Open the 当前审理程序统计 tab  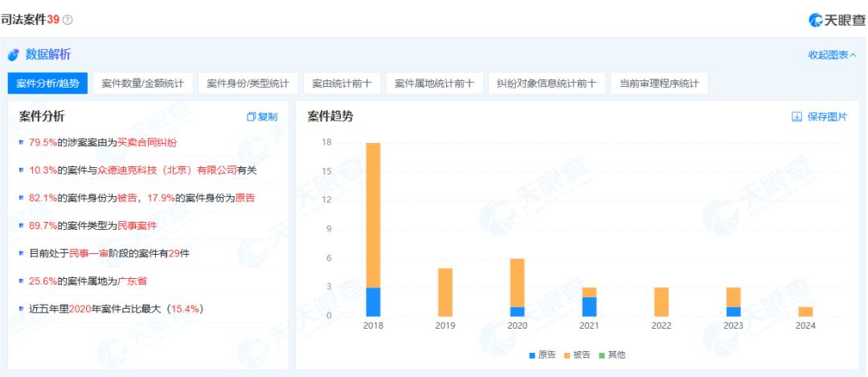click(659, 84)
